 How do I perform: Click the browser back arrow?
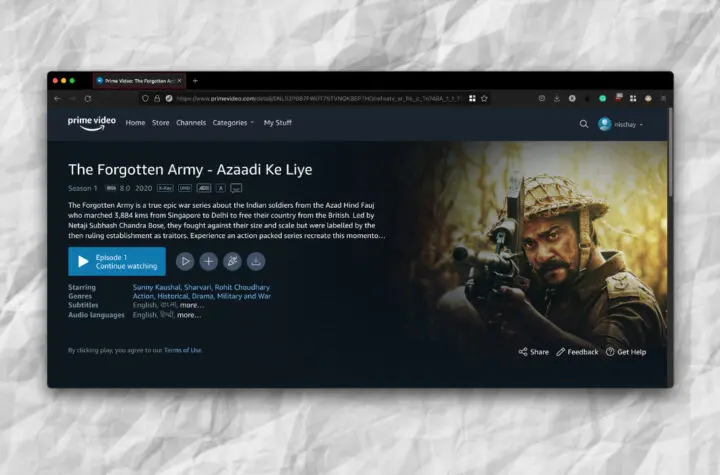tap(57, 99)
